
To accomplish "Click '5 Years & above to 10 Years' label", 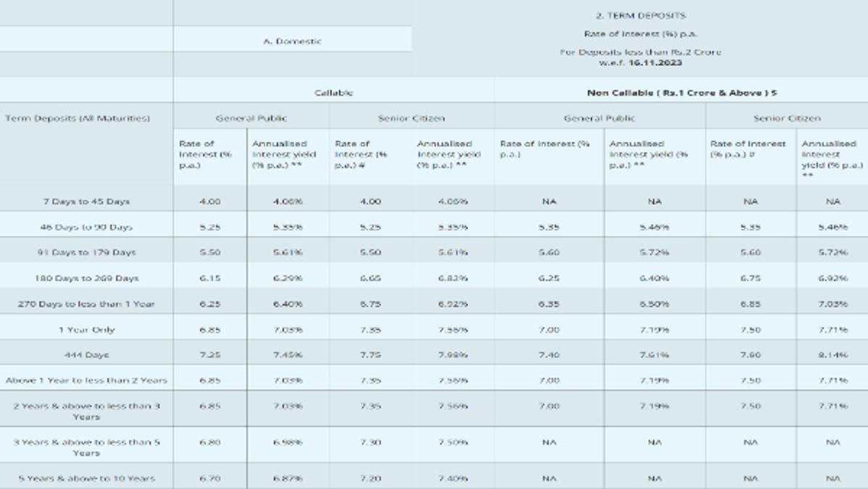I will click(86, 478).
